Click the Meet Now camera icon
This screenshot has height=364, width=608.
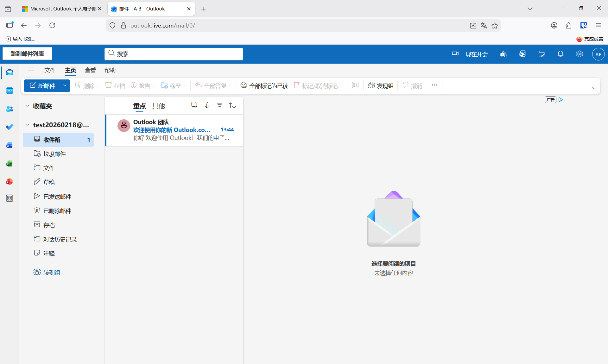point(455,54)
